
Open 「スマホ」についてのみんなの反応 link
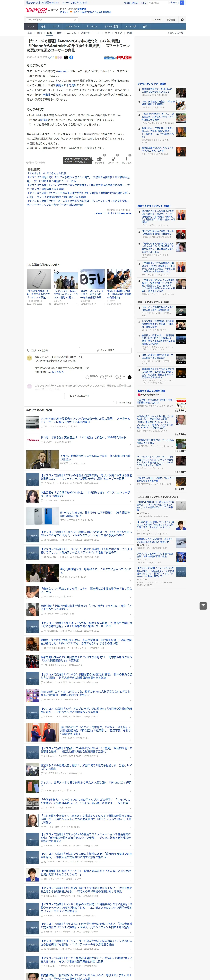point(46,173)
